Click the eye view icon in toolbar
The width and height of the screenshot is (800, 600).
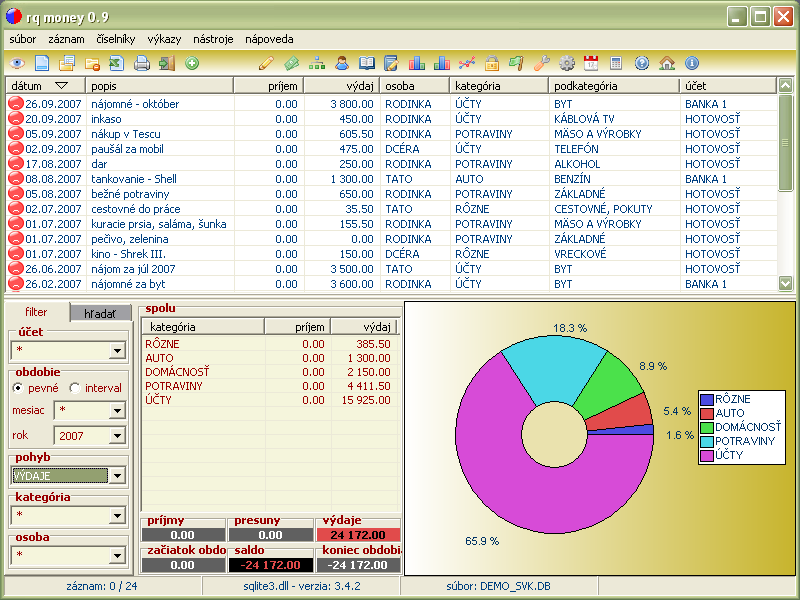(17, 63)
